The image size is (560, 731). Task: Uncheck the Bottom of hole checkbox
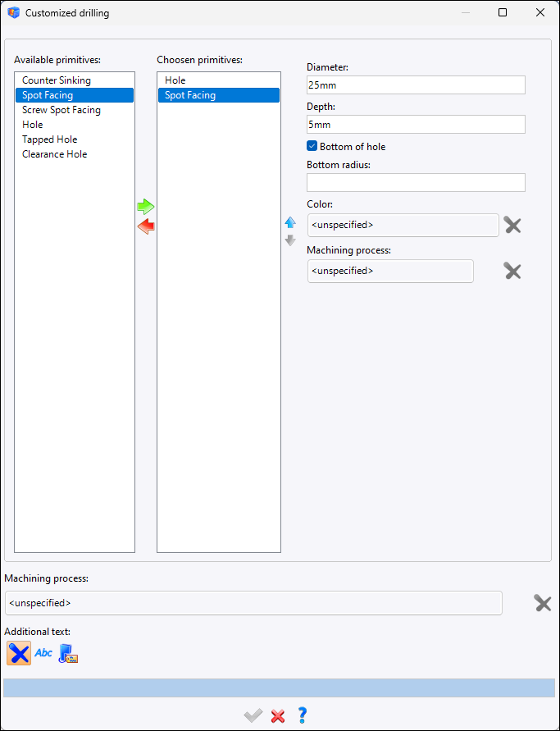[x=312, y=147]
